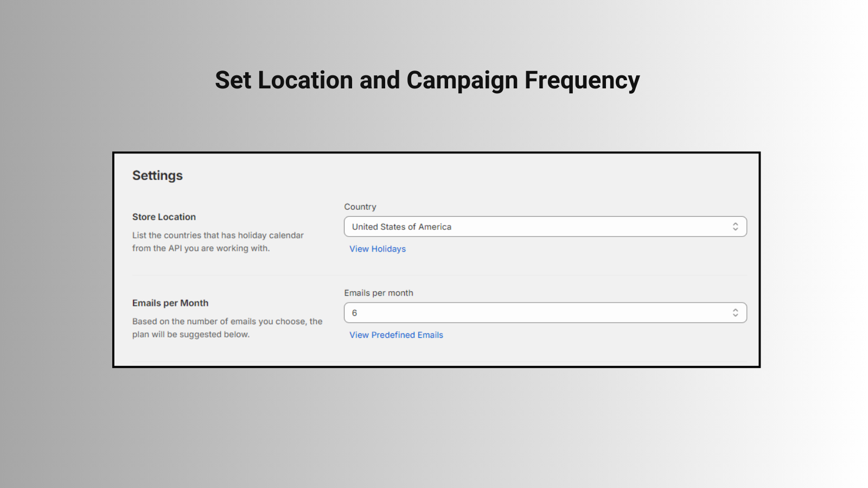This screenshot has height=488, width=868.
Task: Click the Store Location section title
Action: [164, 217]
